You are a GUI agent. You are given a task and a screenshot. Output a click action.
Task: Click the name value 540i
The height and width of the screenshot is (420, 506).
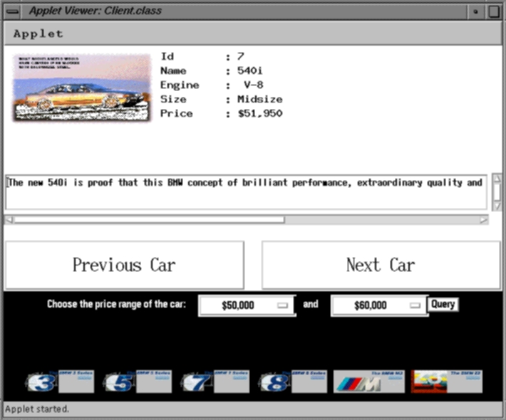coord(249,70)
